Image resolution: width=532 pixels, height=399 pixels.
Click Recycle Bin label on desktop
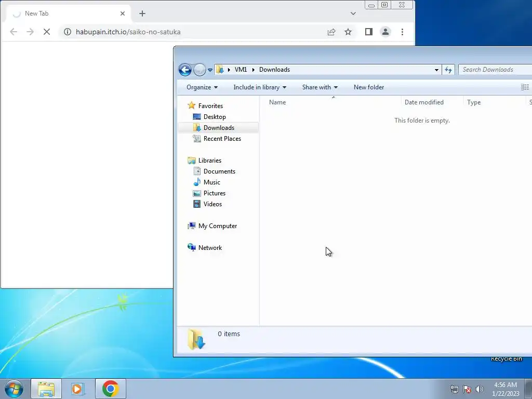point(506,359)
